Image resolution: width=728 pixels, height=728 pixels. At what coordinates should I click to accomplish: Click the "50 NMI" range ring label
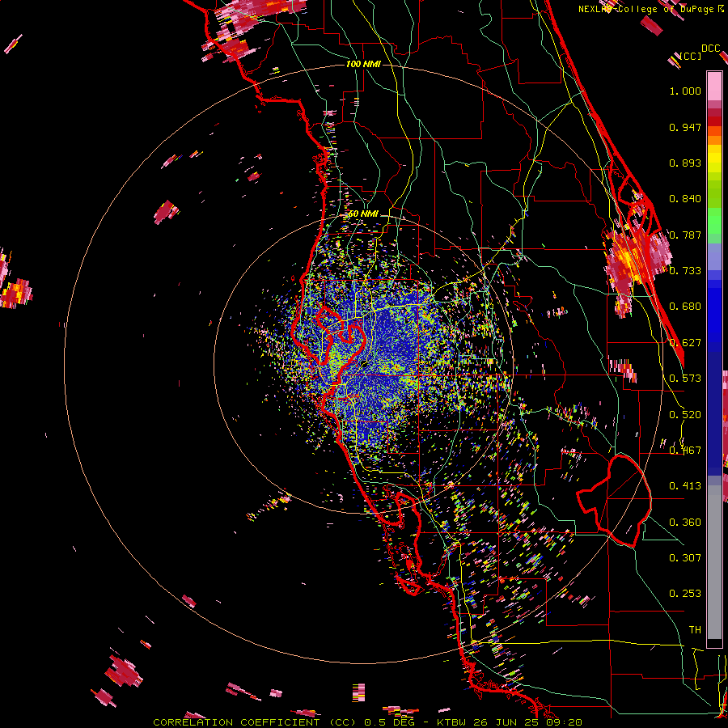tap(363, 214)
